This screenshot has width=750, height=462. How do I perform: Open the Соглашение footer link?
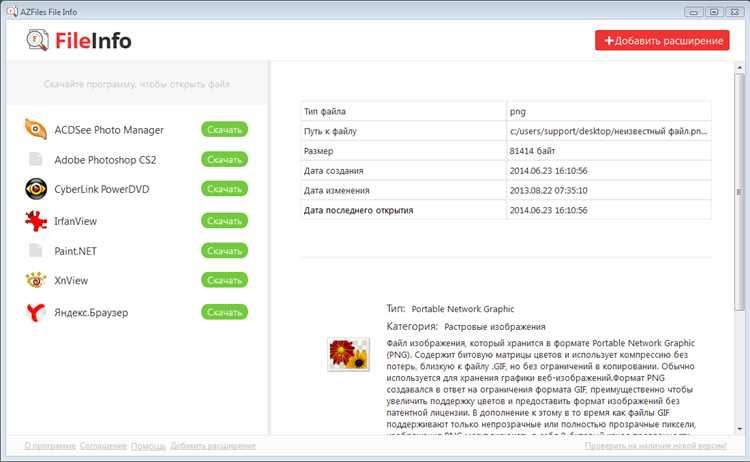pos(103,446)
